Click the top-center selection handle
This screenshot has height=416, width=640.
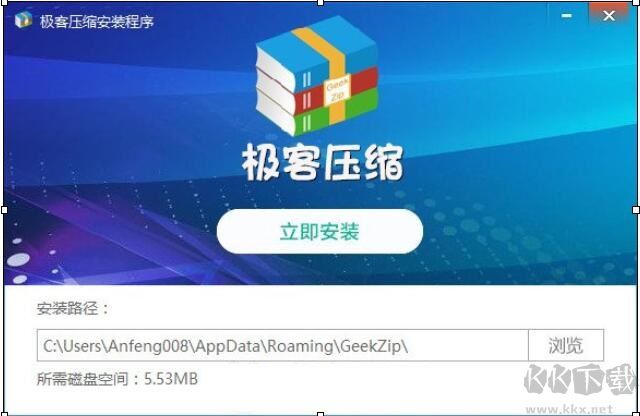tap(320, 2)
